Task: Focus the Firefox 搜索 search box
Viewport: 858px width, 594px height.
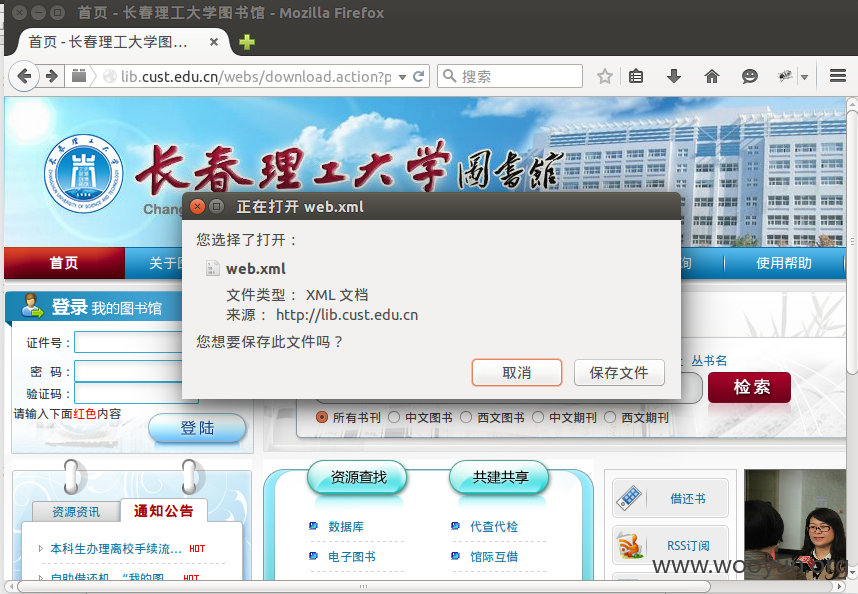Action: click(x=510, y=76)
